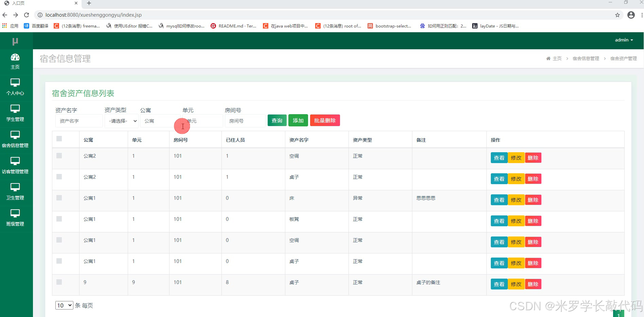Reload the page with refresh icon
Screen dimensions: 644x317
click(26, 15)
